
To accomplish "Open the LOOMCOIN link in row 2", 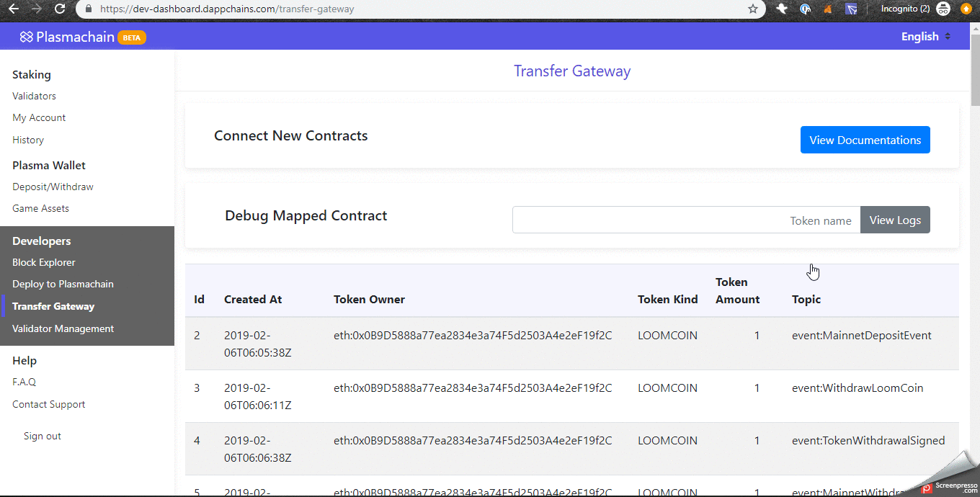I will click(x=667, y=335).
